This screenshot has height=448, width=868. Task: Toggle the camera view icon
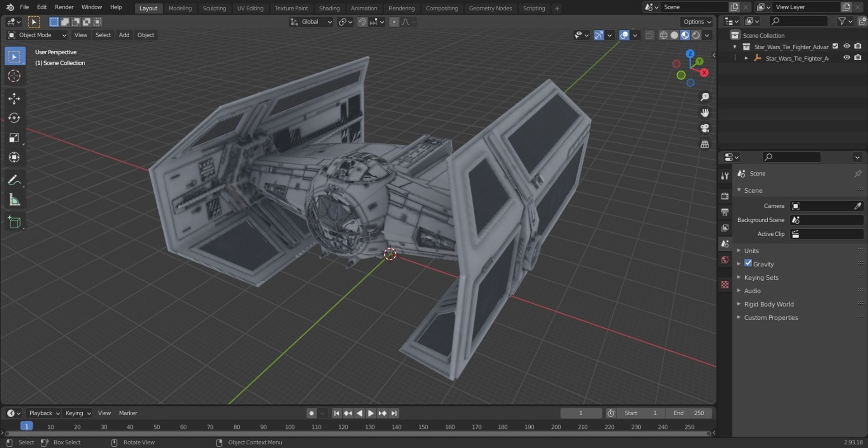click(704, 128)
